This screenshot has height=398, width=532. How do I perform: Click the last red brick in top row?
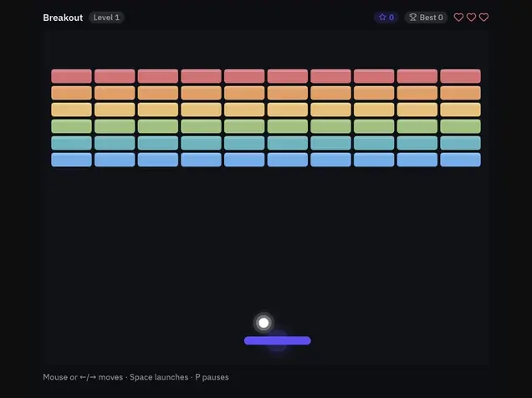pyautogui.click(x=460, y=76)
